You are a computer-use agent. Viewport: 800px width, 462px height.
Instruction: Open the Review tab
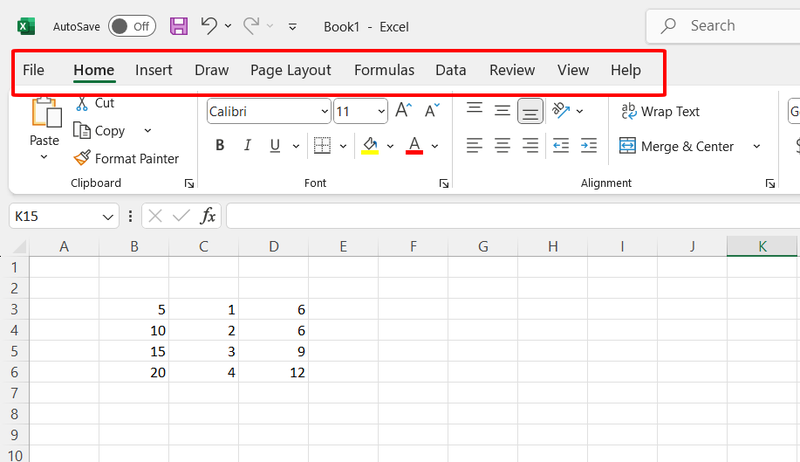point(512,70)
